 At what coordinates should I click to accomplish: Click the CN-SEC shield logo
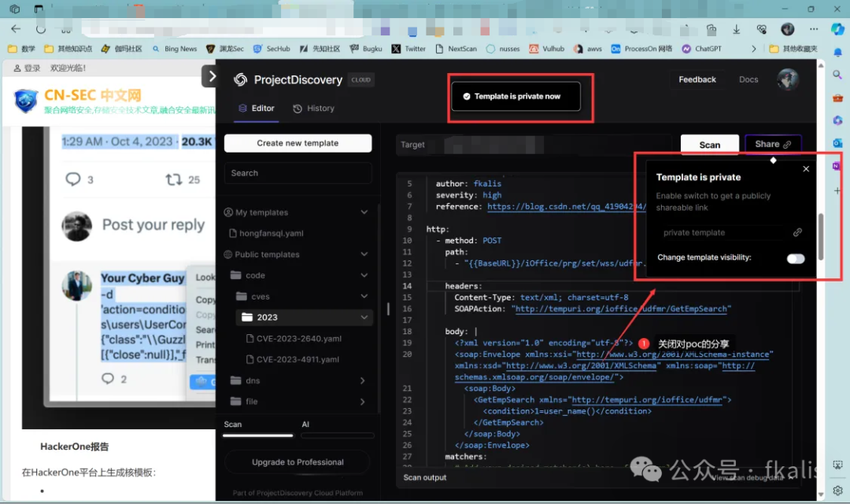[25, 101]
